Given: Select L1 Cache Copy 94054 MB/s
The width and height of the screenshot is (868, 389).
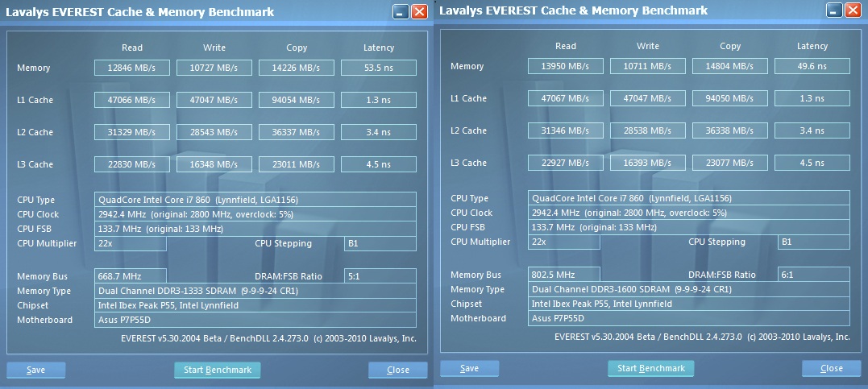Looking at the screenshot, I should 297,100.
